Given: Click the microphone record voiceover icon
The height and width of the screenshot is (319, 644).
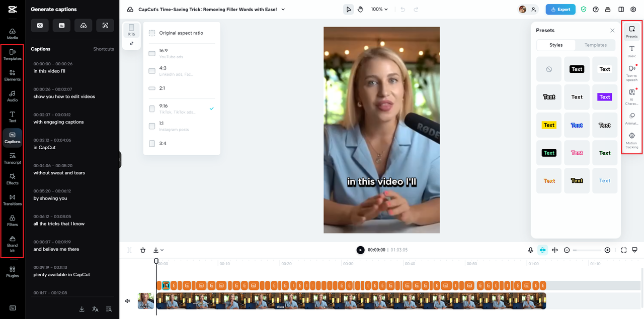Looking at the screenshot, I should (530, 250).
